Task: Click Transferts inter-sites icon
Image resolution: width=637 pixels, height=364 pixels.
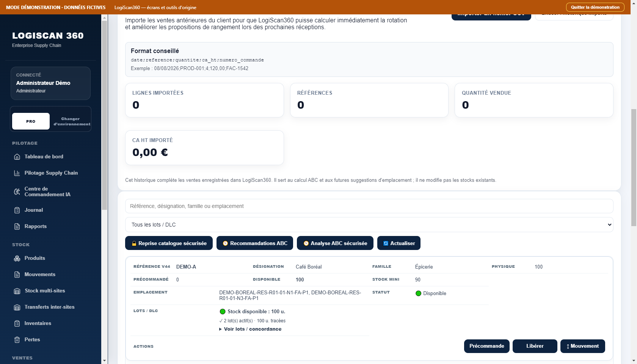Action: [x=17, y=307]
